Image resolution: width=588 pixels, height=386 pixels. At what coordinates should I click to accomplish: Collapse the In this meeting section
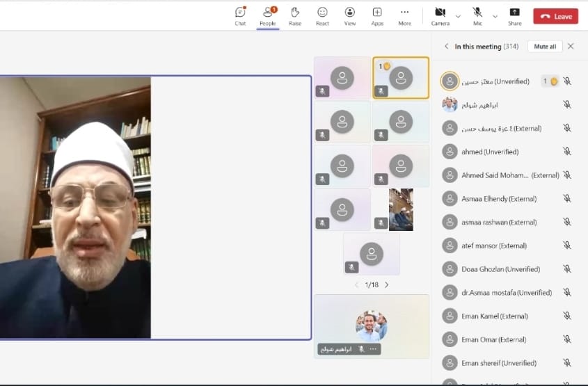[447, 47]
